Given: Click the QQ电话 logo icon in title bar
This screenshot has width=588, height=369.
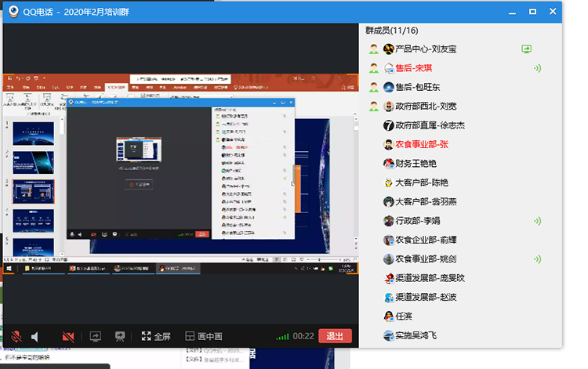Looking at the screenshot, I should click(13, 11).
